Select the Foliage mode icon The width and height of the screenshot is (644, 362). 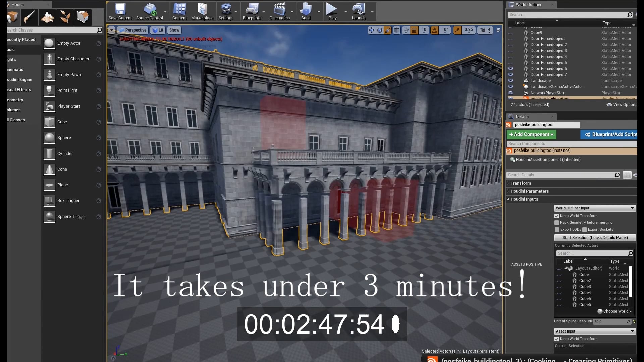tap(65, 17)
